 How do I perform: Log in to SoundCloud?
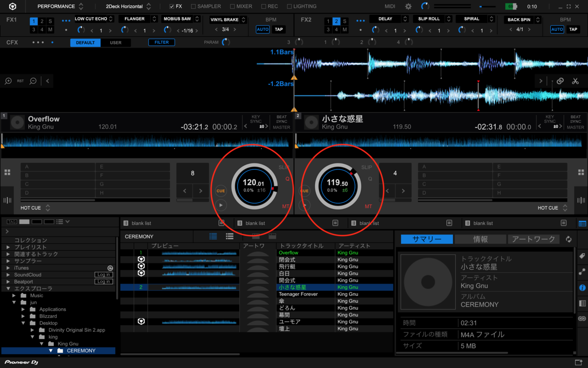103,275
